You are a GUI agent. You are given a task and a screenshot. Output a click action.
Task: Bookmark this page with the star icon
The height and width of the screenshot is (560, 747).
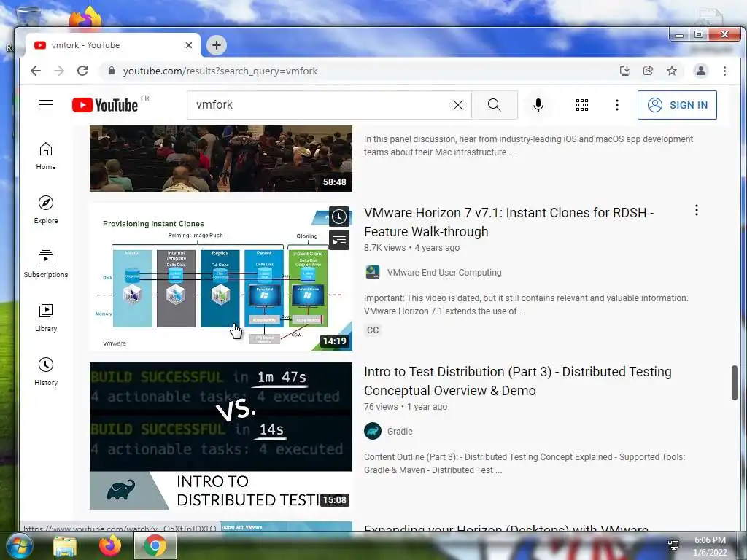[672, 71]
